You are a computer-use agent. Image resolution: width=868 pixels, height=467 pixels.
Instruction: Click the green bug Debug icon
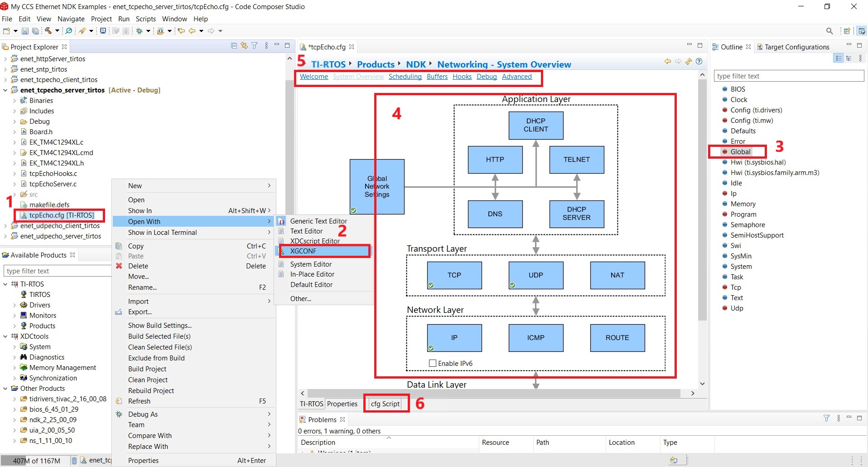[140, 31]
